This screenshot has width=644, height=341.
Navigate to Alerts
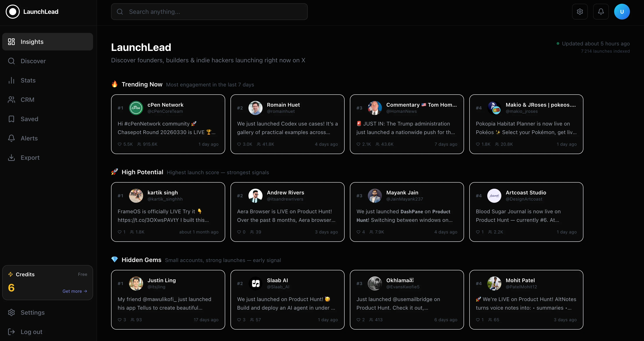tap(29, 138)
